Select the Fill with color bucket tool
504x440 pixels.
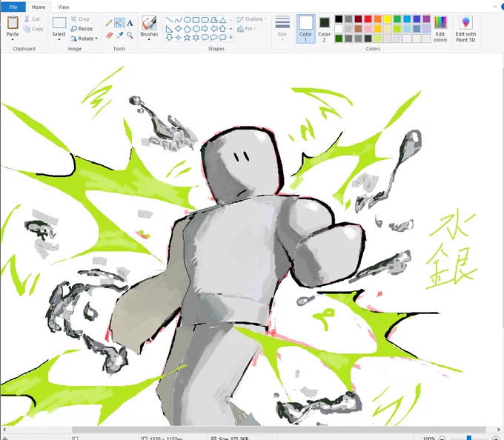(x=119, y=23)
